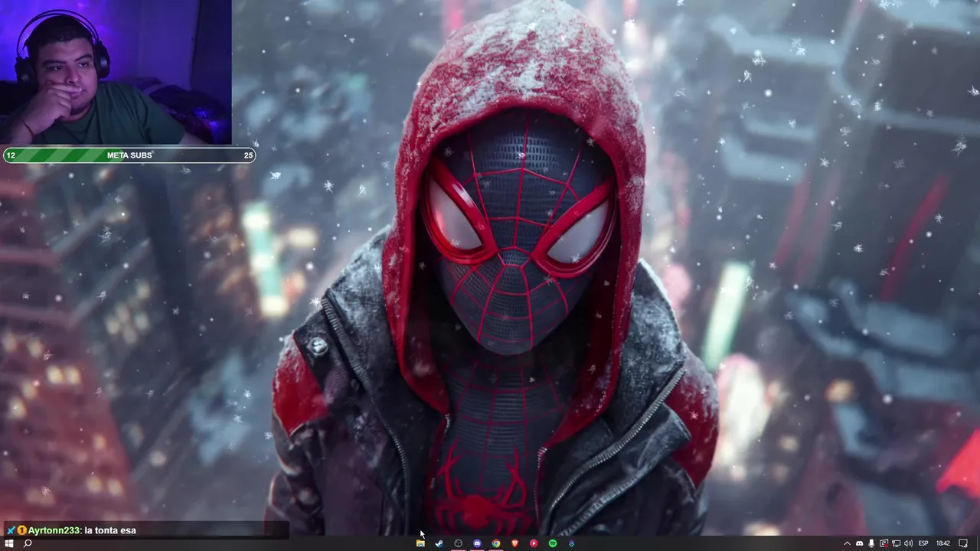Open Discord from the taskbar
The height and width of the screenshot is (551, 980).
click(x=477, y=543)
